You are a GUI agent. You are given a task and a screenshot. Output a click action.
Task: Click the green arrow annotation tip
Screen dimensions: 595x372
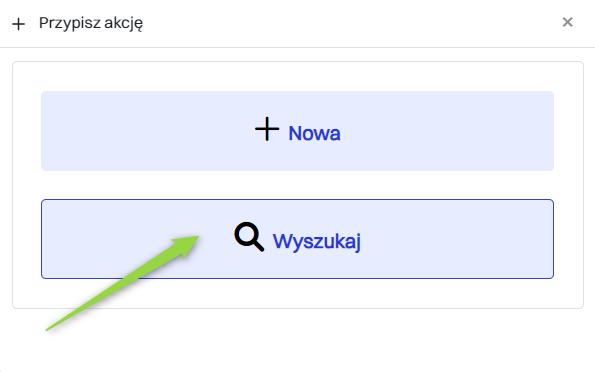[x=197, y=237]
